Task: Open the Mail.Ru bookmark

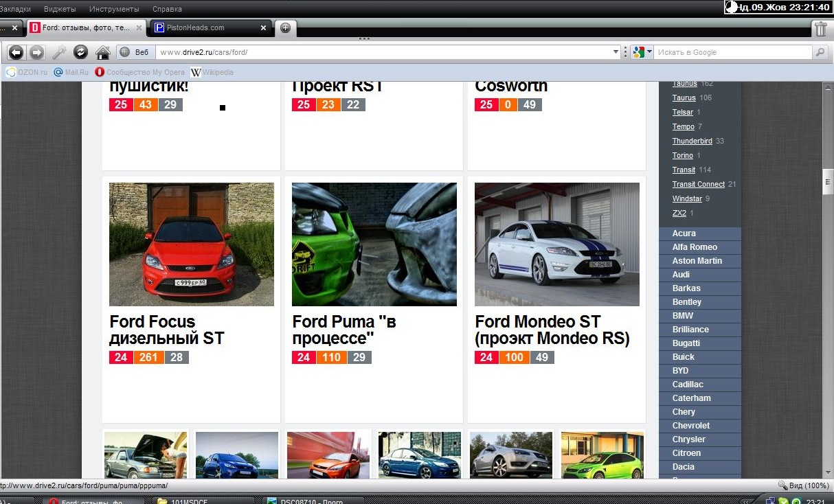Action: [x=71, y=72]
